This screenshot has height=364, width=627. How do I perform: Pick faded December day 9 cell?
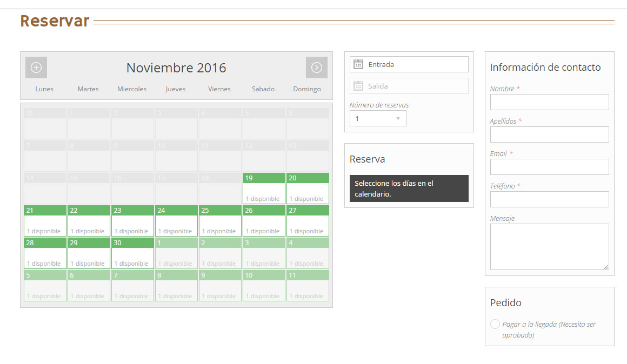pos(221,286)
